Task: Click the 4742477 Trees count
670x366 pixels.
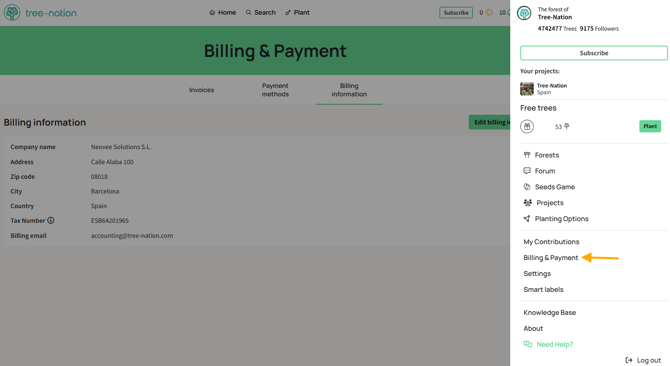Action: point(557,29)
